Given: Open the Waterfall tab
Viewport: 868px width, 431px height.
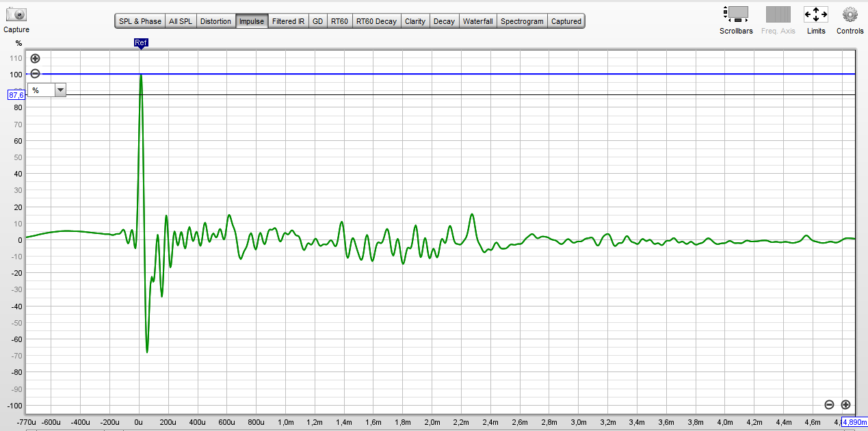Looking at the screenshot, I should coord(477,21).
